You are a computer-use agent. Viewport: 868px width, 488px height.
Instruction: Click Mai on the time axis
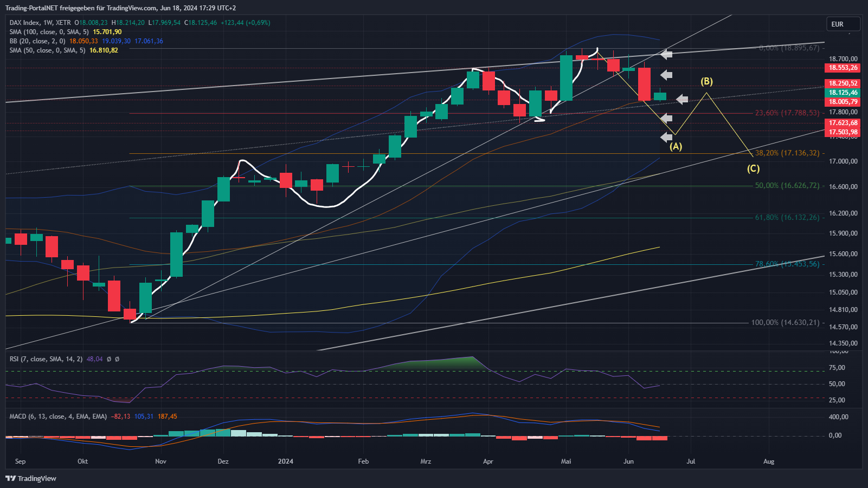[x=566, y=461]
